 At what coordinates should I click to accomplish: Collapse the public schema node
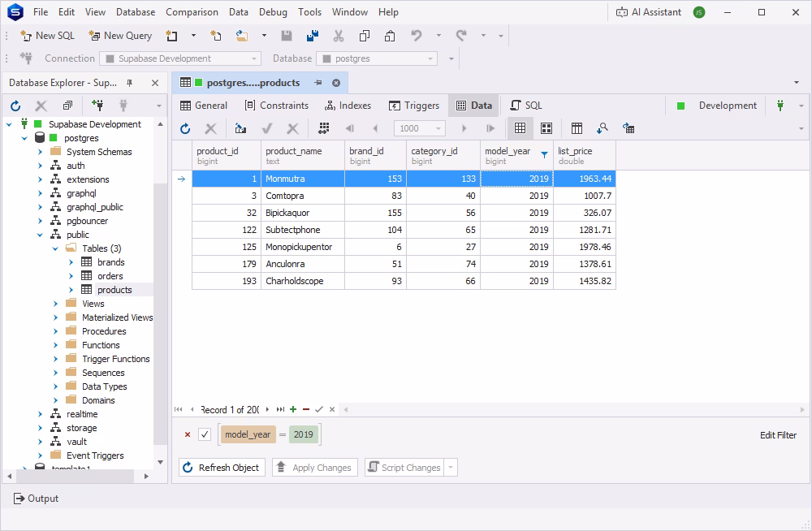(x=40, y=235)
